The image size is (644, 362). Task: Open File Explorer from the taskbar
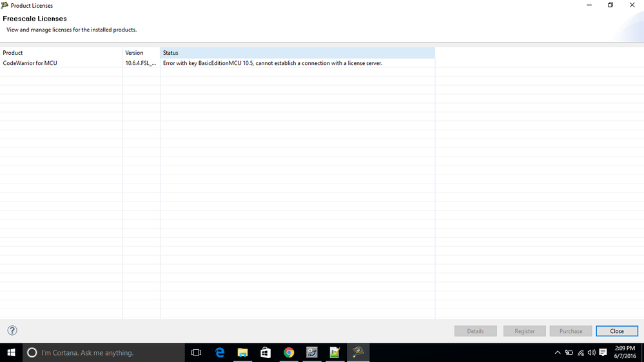(x=243, y=352)
